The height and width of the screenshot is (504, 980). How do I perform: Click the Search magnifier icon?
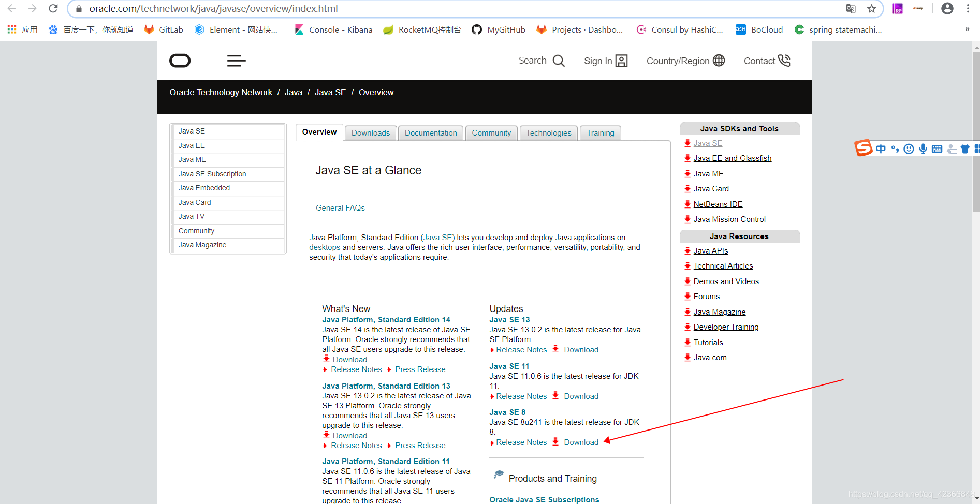click(559, 61)
